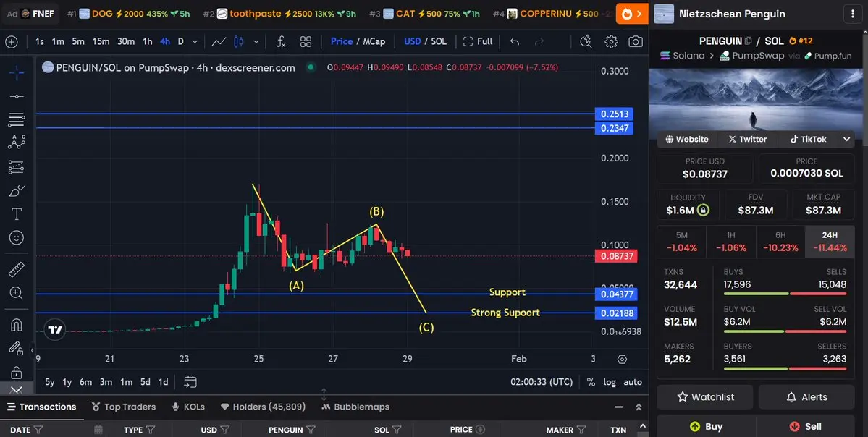This screenshot has width=868, height=437.
Task: Open the indicator templates grid icon
Action: pyautogui.click(x=306, y=41)
